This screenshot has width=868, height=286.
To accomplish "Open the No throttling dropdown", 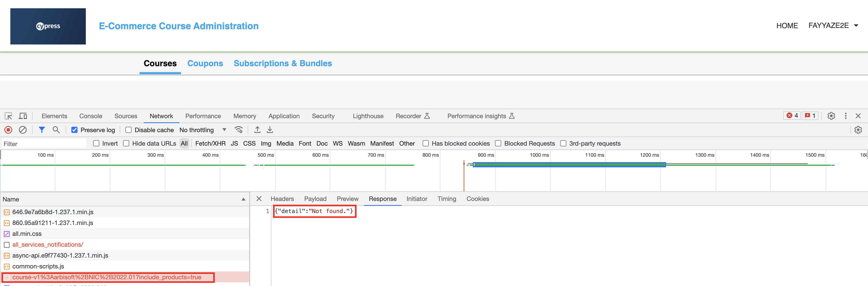I will (x=202, y=130).
